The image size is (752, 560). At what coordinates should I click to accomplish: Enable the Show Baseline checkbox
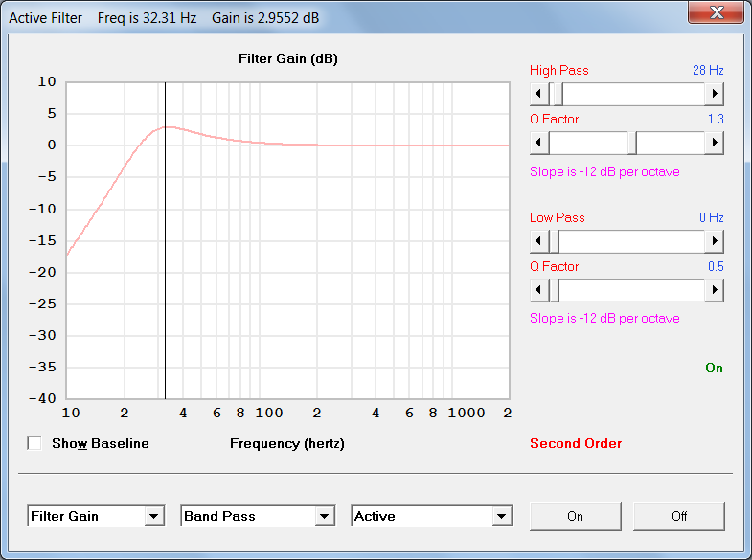point(34,443)
